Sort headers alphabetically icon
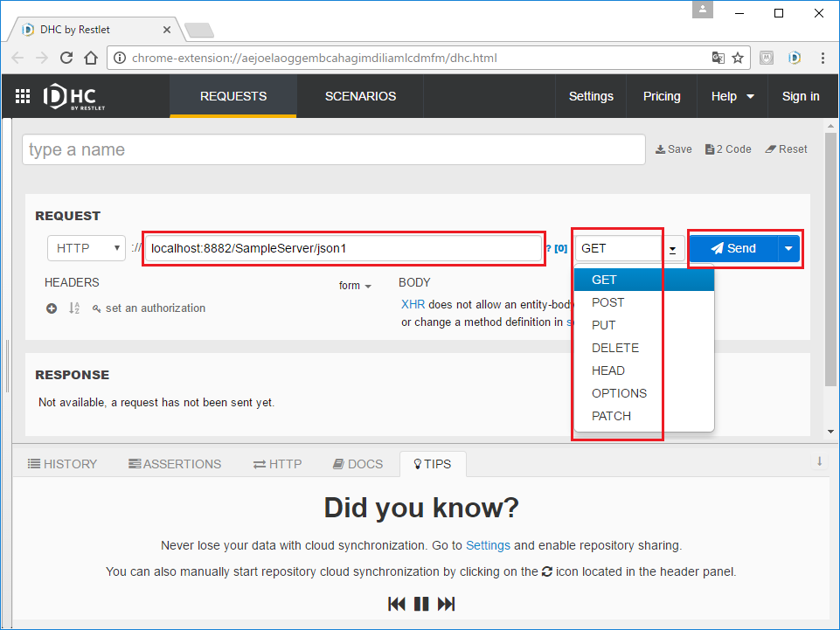 (74, 308)
